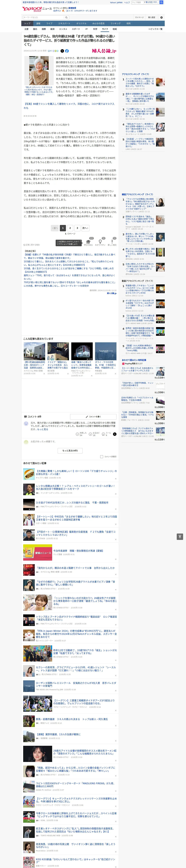
Task: Click the comment count icon under headline
Action: point(50,51)
